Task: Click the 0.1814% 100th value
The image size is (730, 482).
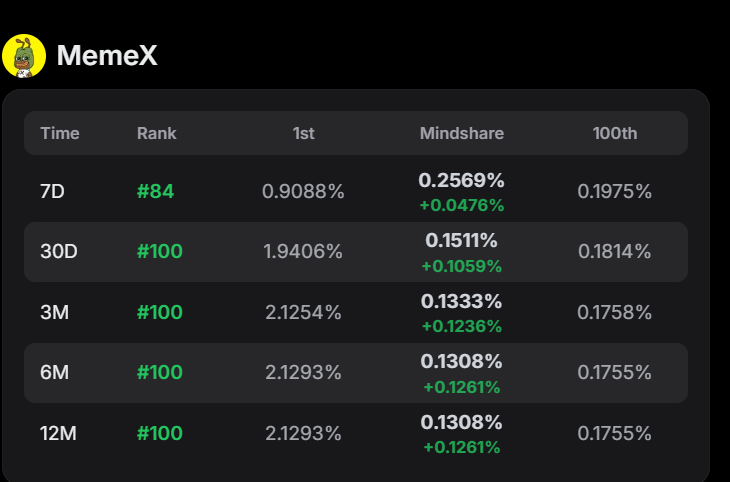Action: point(615,251)
